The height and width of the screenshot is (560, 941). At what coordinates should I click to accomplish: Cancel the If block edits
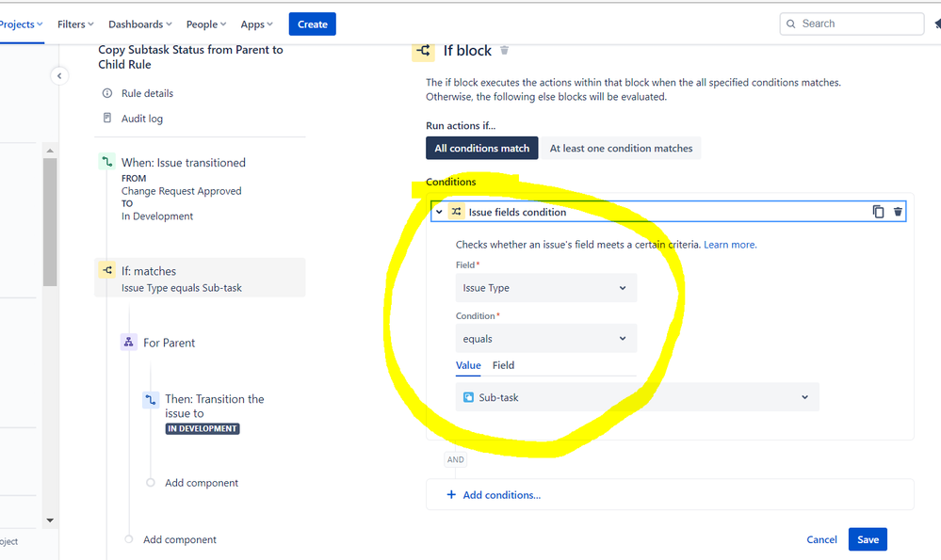[821, 539]
